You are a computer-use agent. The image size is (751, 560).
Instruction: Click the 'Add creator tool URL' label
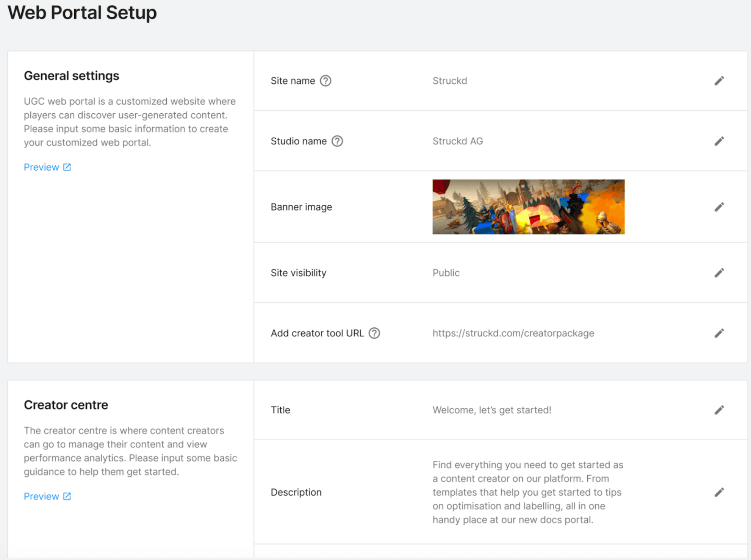(x=317, y=333)
